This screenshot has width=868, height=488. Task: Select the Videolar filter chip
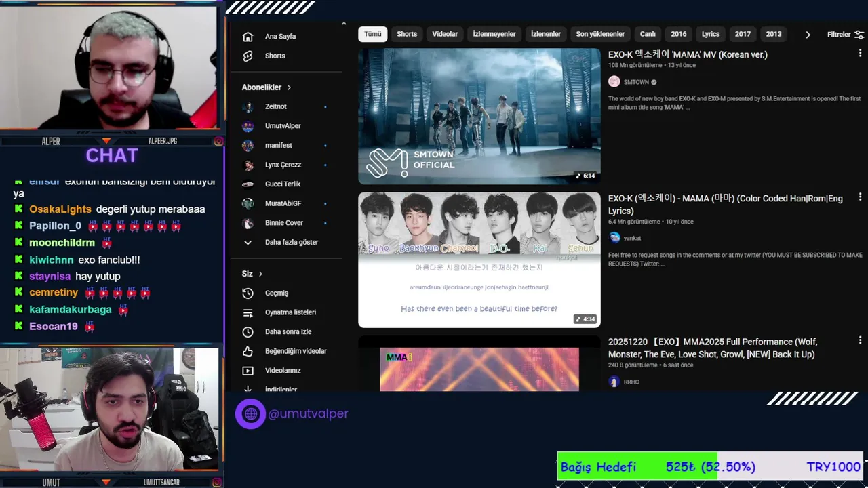click(x=445, y=34)
